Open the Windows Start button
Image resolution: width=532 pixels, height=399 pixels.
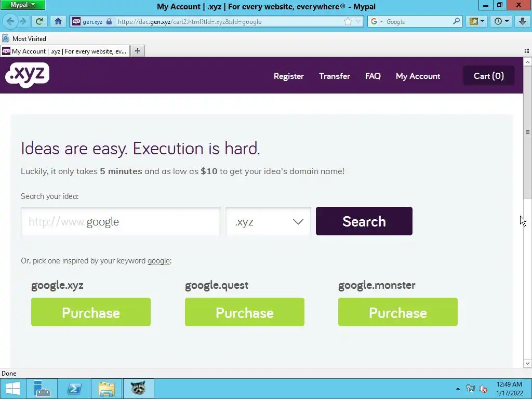pyautogui.click(x=13, y=389)
